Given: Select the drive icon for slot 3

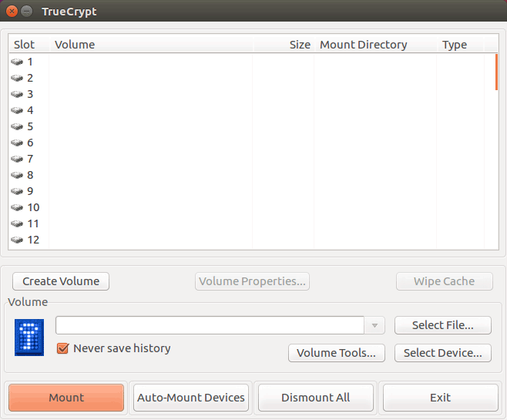Looking at the screenshot, I should (17, 94).
